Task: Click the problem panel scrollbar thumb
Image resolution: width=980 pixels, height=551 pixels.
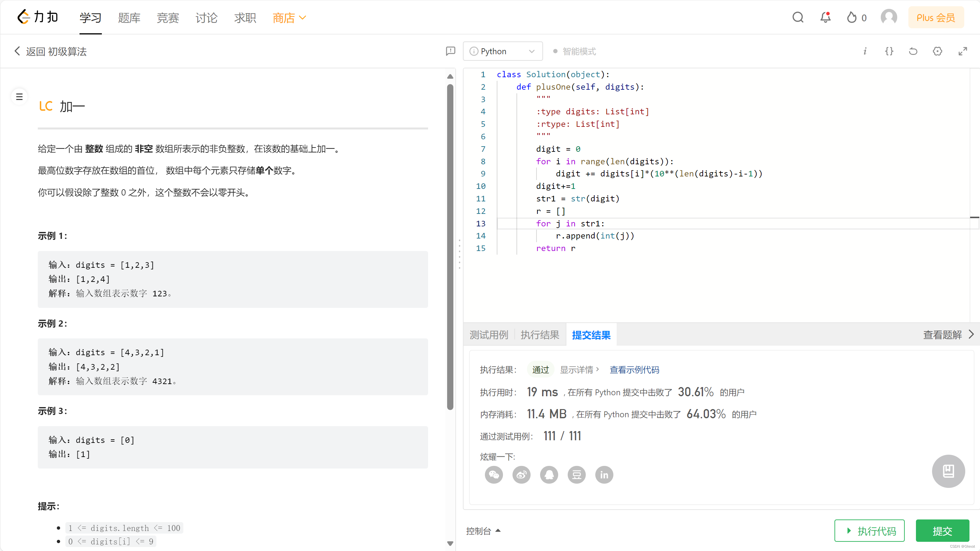Action: pos(450,247)
